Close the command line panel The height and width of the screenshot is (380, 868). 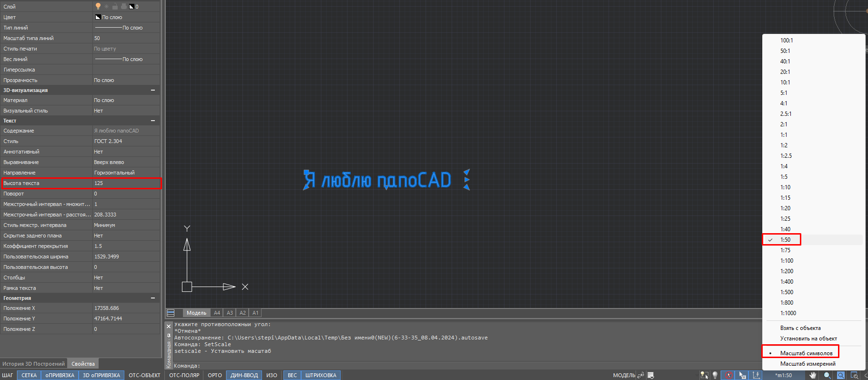pyautogui.click(x=169, y=326)
